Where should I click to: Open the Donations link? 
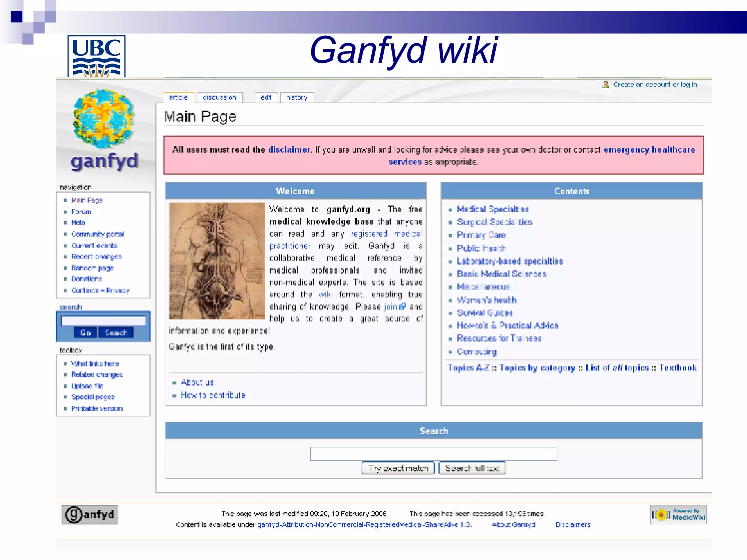pyautogui.click(x=86, y=279)
